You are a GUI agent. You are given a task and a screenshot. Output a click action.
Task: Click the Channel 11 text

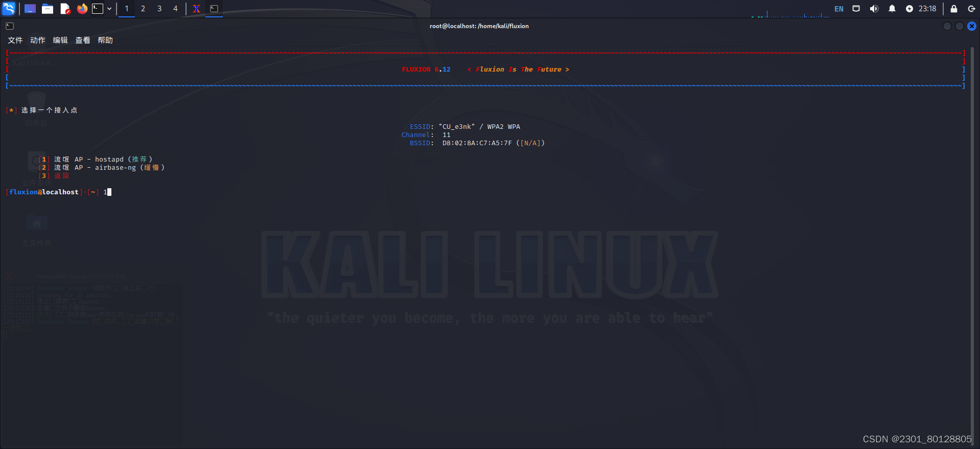426,135
